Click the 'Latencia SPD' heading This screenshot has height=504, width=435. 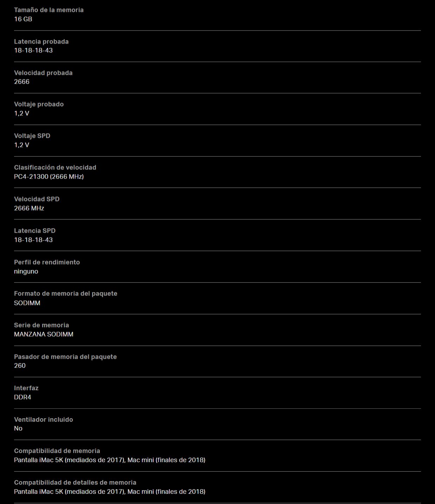pyautogui.click(x=35, y=231)
